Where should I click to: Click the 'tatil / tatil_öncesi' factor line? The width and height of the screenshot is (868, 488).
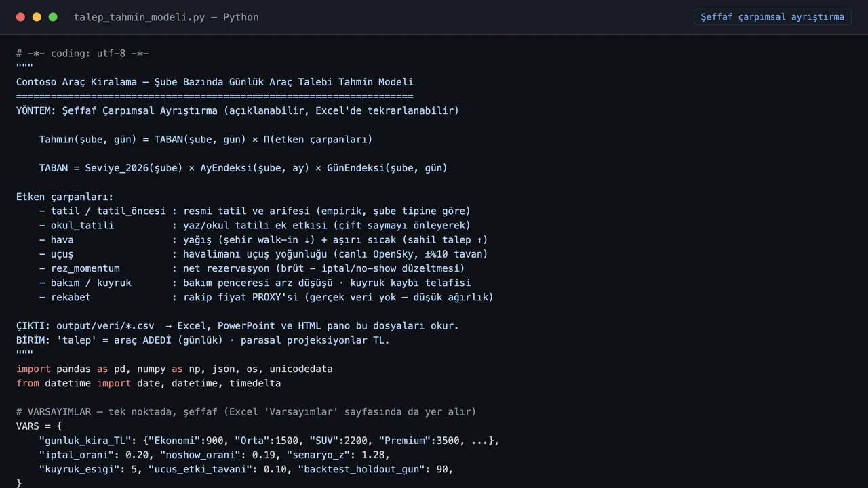click(x=255, y=211)
